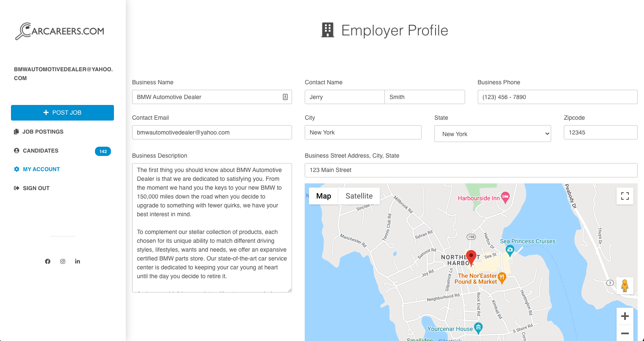Click the Yourcenar House museum marker
Screen dimensions: 644x341
click(478, 328)
